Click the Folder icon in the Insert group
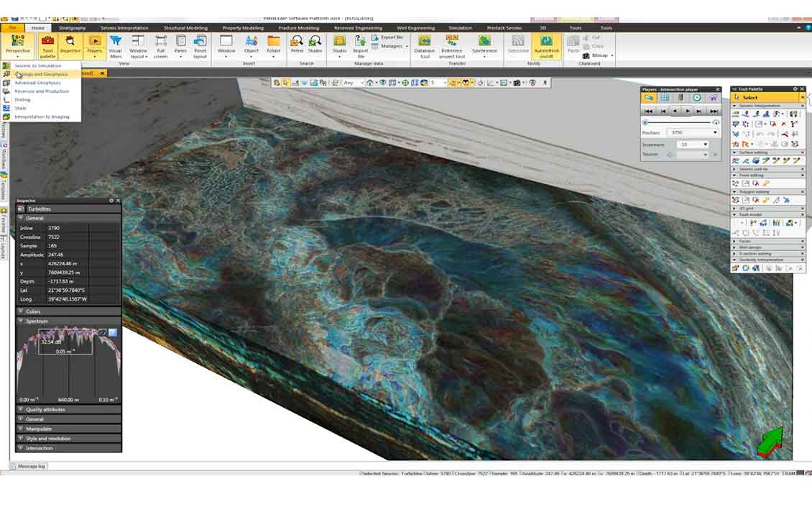 (x=273, y=45)
